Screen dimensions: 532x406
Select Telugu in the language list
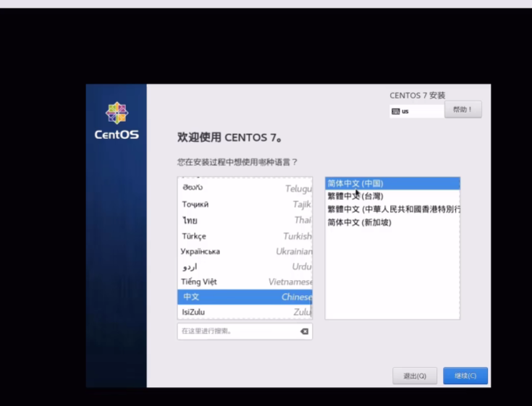point(245,188)
